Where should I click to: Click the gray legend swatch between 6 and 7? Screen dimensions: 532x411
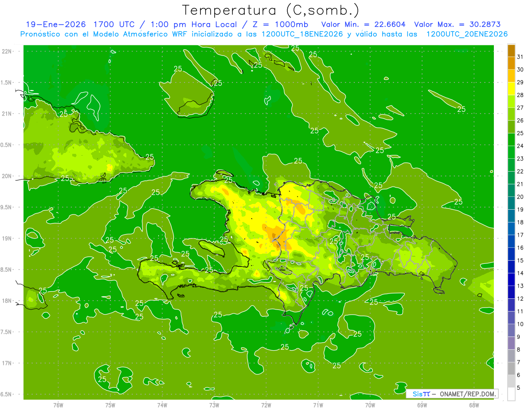click(x=511, y=368)
